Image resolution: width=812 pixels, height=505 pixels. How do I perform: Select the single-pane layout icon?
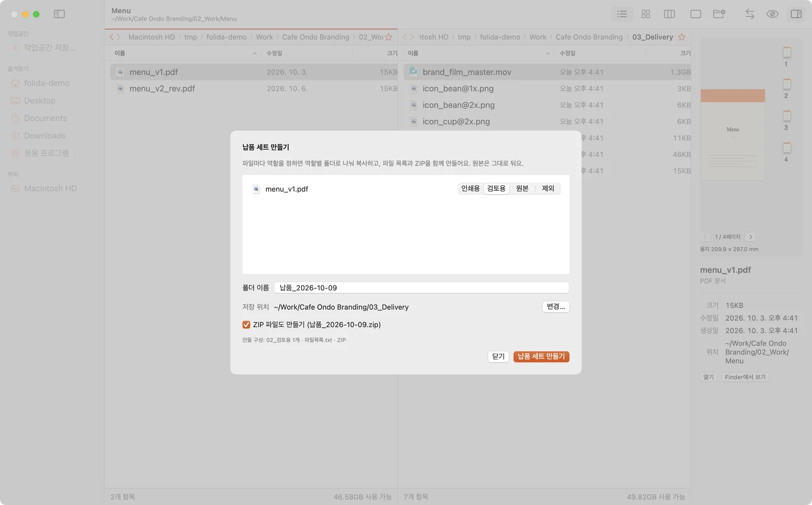coord(696,14)
